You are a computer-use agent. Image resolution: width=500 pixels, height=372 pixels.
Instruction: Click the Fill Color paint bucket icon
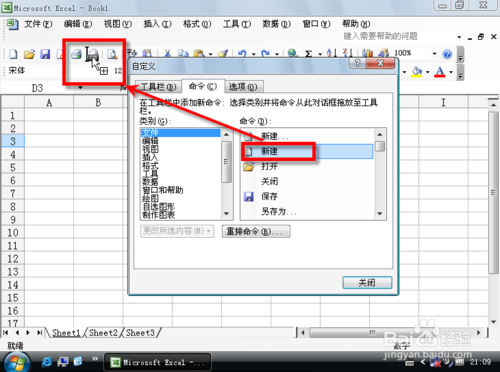coord(416,71)
